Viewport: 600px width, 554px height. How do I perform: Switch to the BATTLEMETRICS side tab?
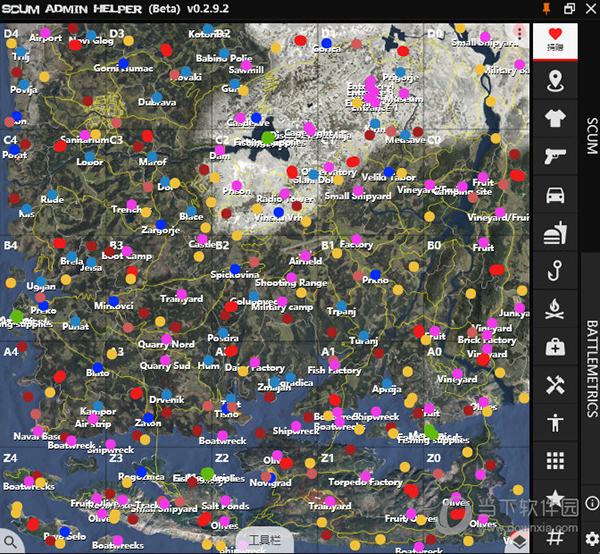tap(590, 368)
